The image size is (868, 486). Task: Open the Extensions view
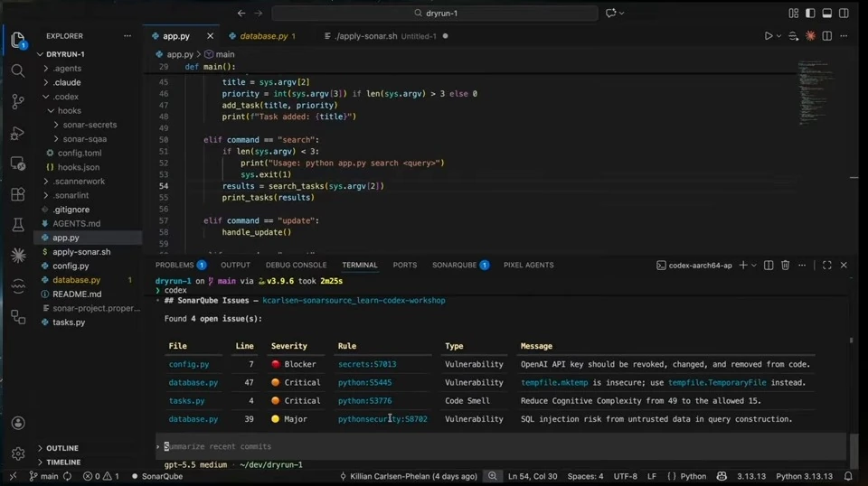click(x=18, y=194)
